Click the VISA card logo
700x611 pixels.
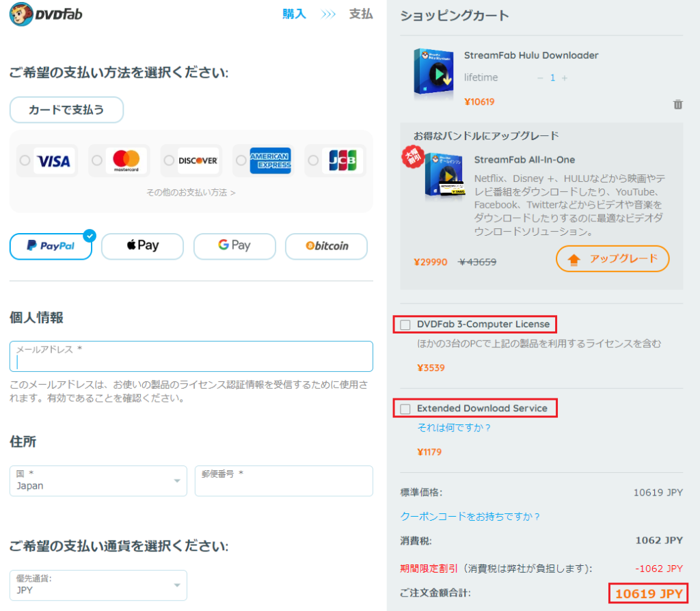54,161
